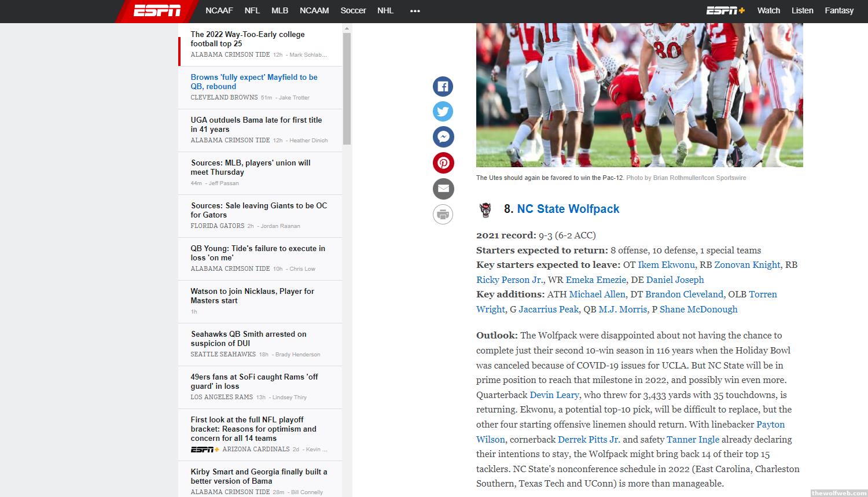This screenshot has height=497, width=868.
Task: Open Shane McDonough player link
Action: pos(698,309)
